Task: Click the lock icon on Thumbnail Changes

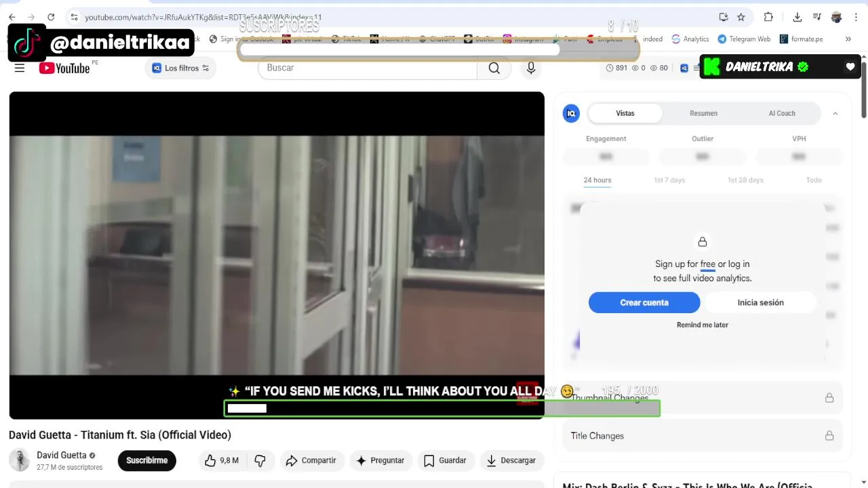Action: [829, 398]
